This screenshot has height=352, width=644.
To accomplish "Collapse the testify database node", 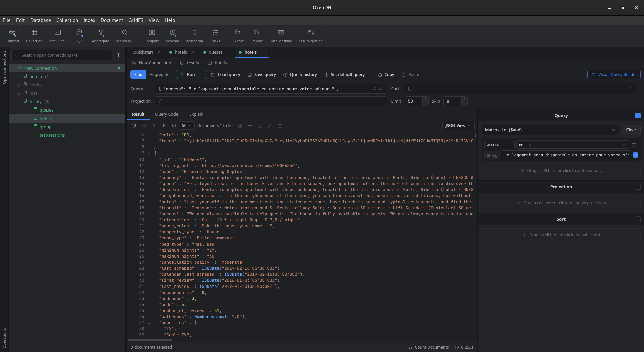I will click(18, 102).
